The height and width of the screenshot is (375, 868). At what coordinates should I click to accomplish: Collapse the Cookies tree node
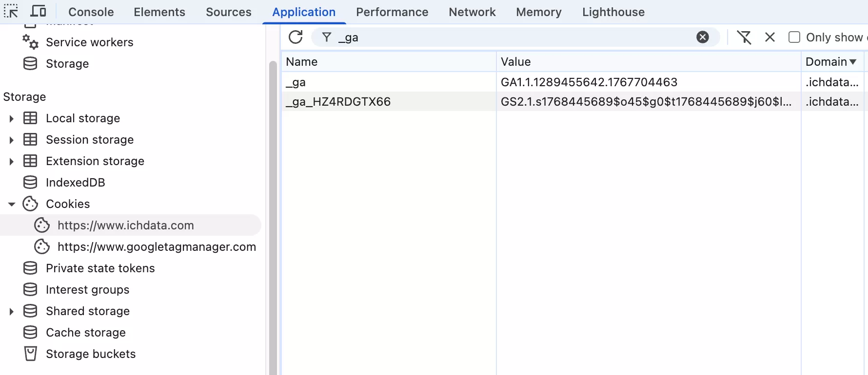(12, 204)
